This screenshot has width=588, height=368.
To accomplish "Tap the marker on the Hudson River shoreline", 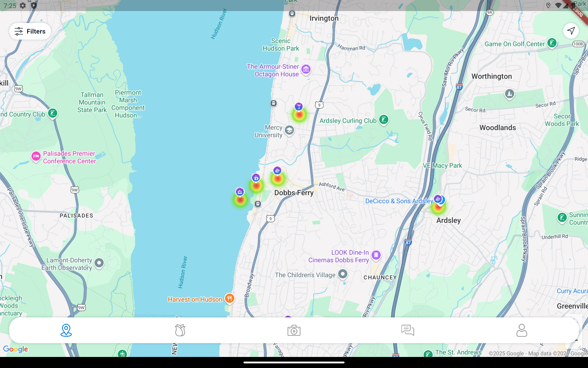I will 240,192.
